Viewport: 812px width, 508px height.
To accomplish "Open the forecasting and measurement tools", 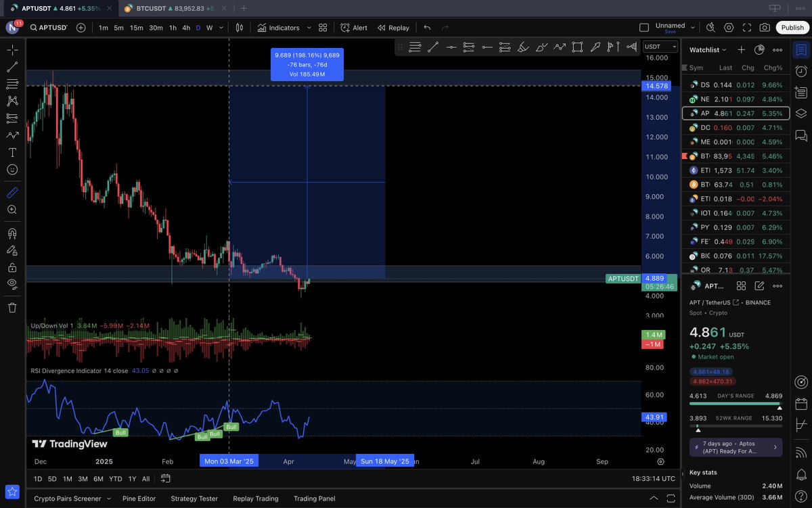I will click(12, 118).
